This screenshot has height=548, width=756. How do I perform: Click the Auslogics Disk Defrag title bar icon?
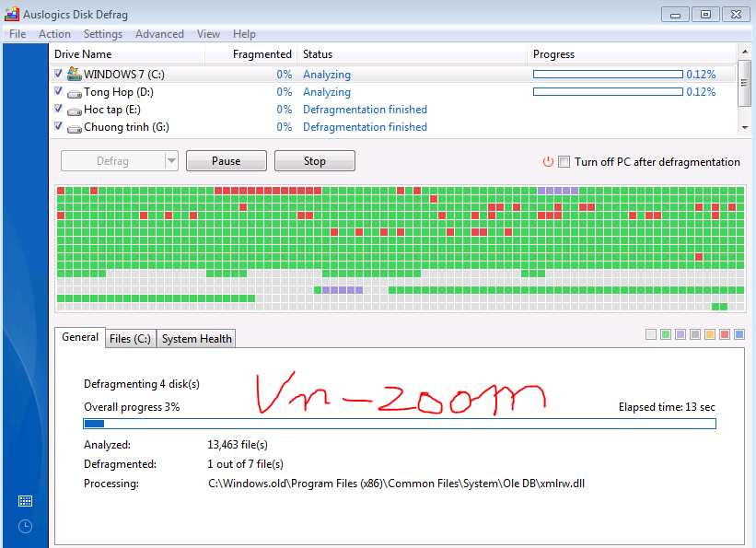[x=12, y=14]
